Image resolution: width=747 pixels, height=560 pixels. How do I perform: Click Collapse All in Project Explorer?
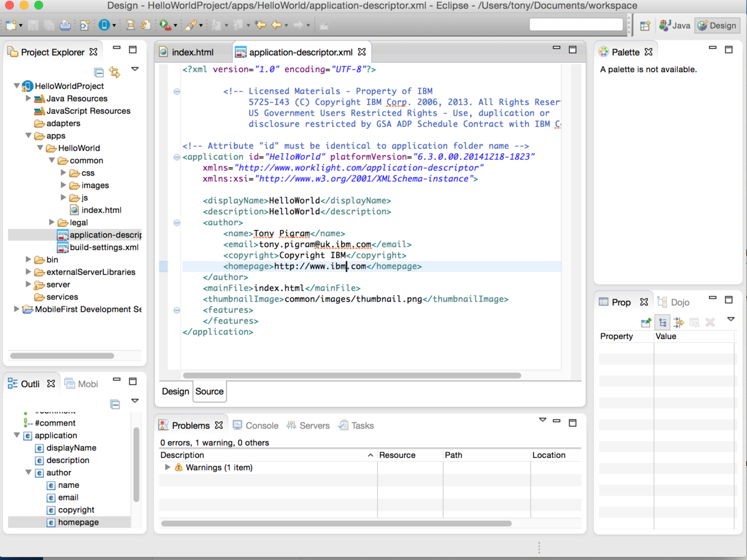(98, 72)
